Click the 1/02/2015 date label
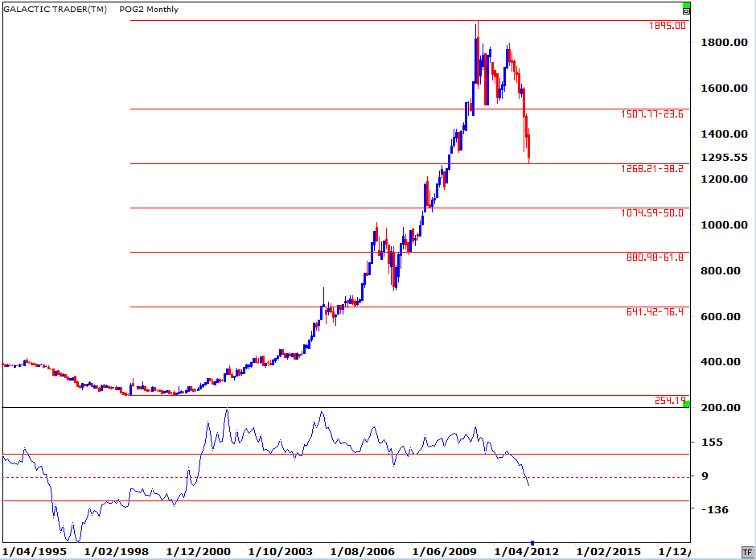756x560 pixels. tap(608, 551)
